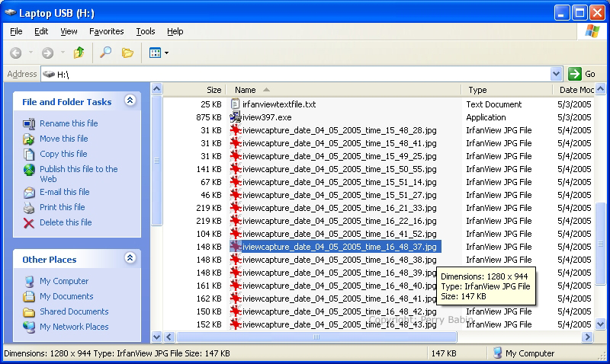Click the Delete this file link

(66, 222)
